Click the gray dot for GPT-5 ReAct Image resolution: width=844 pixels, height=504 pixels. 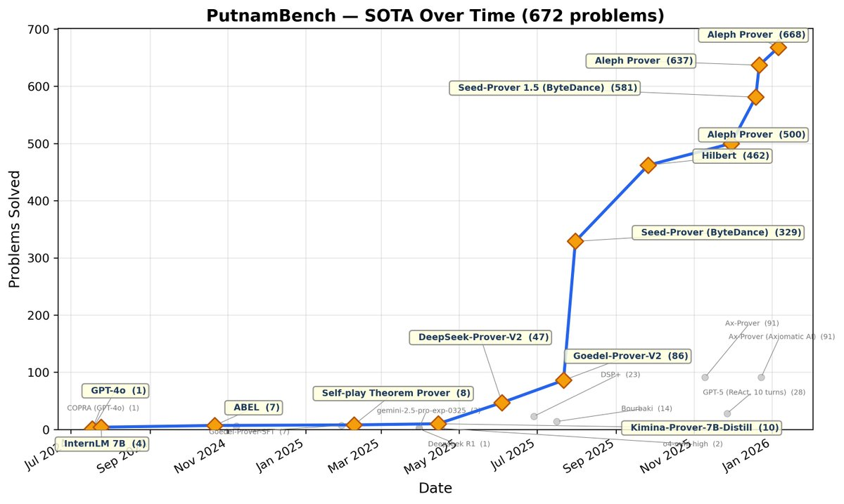coord(727,413)
